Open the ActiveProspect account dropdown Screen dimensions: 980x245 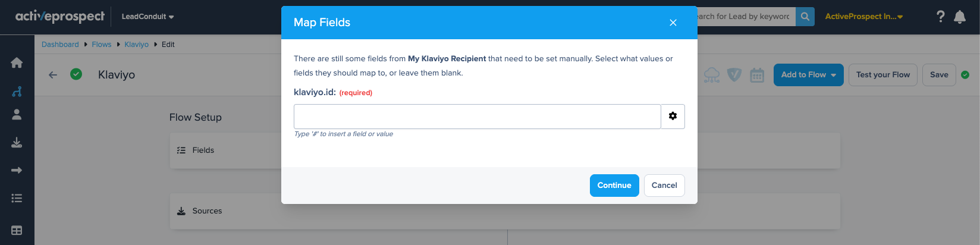pos(863,17)
